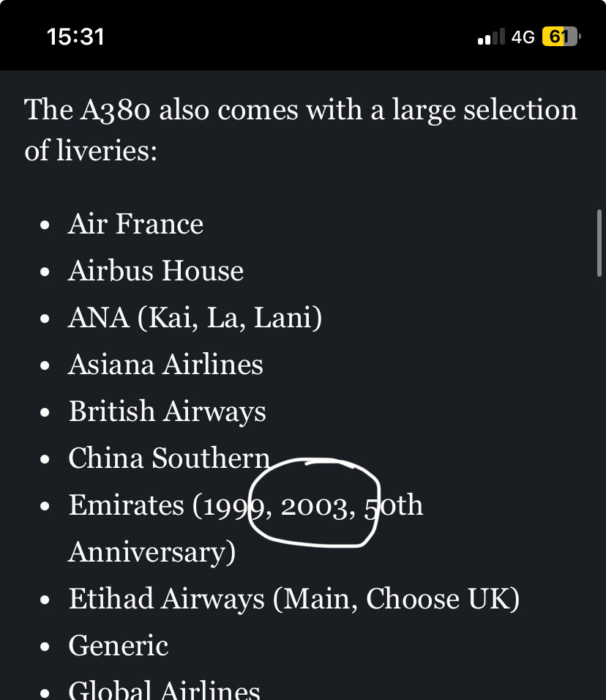Tap the British Airways entry

[168, 412]
